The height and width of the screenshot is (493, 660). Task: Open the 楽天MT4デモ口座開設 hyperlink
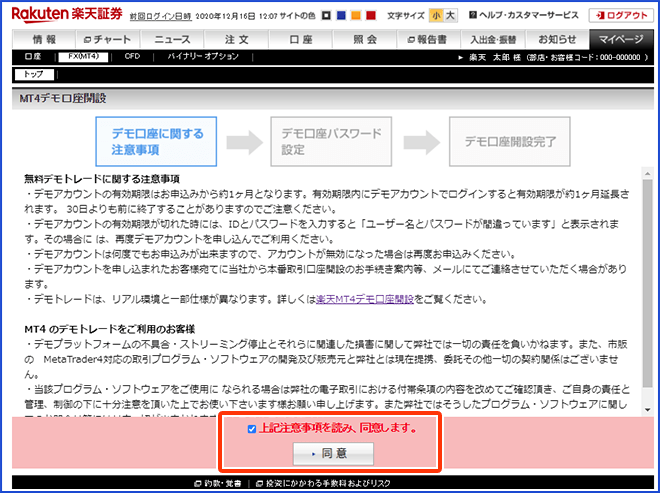click(365, 299)
